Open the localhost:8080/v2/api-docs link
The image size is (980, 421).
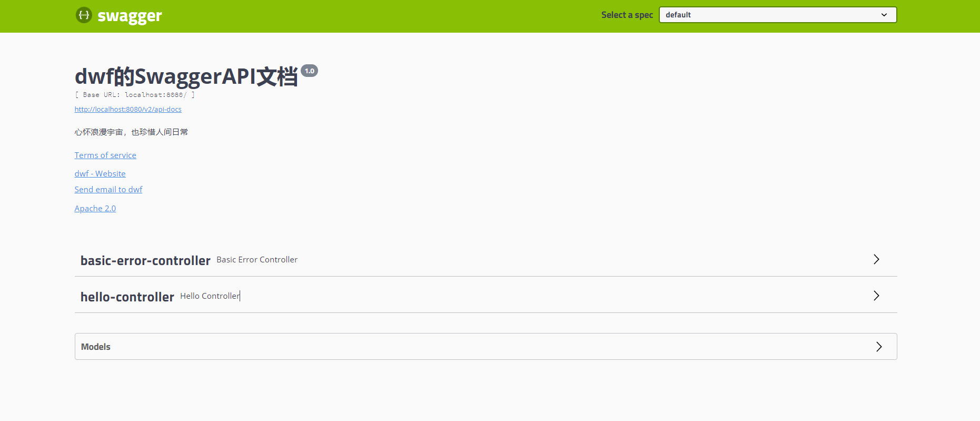tap(128, 110)
